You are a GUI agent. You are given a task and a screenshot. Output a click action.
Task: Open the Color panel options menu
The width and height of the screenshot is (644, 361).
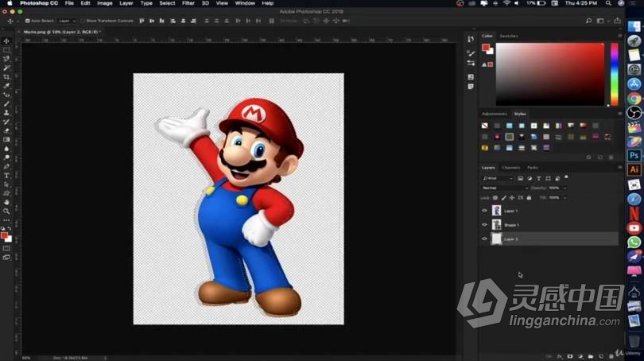(x=620, y=36)
